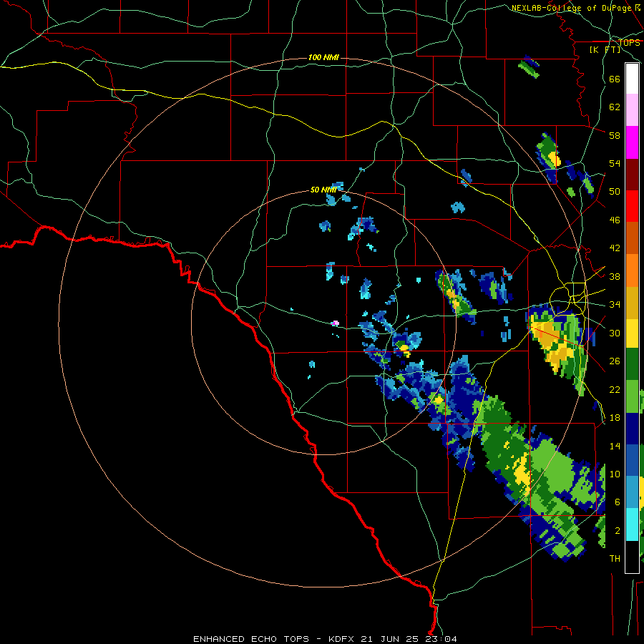This screenshot has height=644, width=644.
Task: Click the "50 NMI" range ring label
Action: [x=323, y=190]
